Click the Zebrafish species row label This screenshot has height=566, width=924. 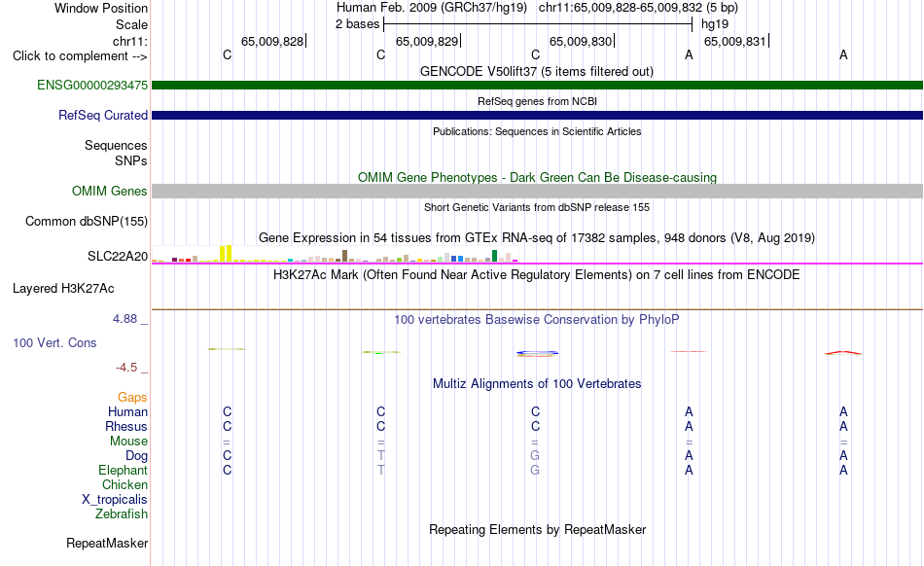coord(121,513)
